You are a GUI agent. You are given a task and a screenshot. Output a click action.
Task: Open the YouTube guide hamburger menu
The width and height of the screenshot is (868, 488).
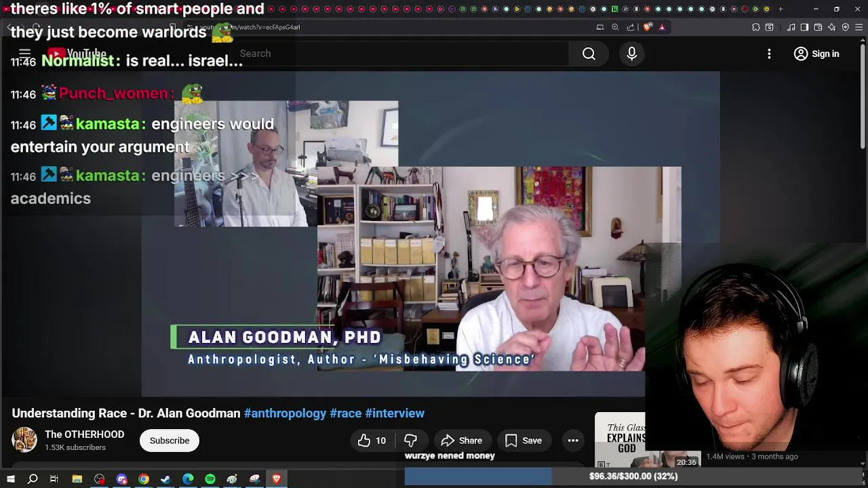[x=25, y=54]
